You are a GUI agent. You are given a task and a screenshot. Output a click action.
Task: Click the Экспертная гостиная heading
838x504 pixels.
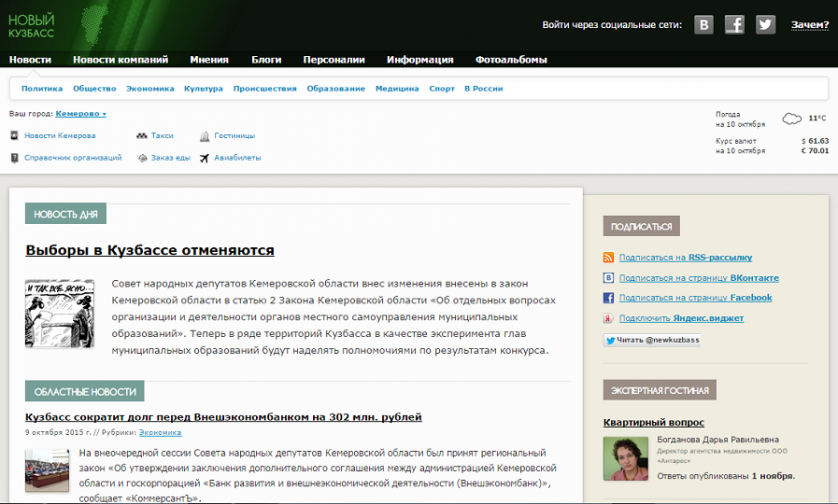click(x=659, y=390)
